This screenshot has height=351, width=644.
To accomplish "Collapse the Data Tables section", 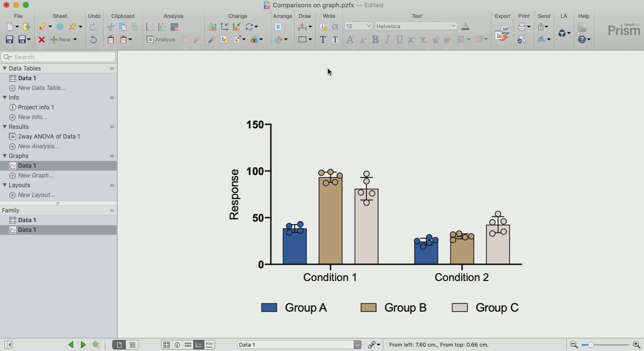I will [x=4, y=69].
